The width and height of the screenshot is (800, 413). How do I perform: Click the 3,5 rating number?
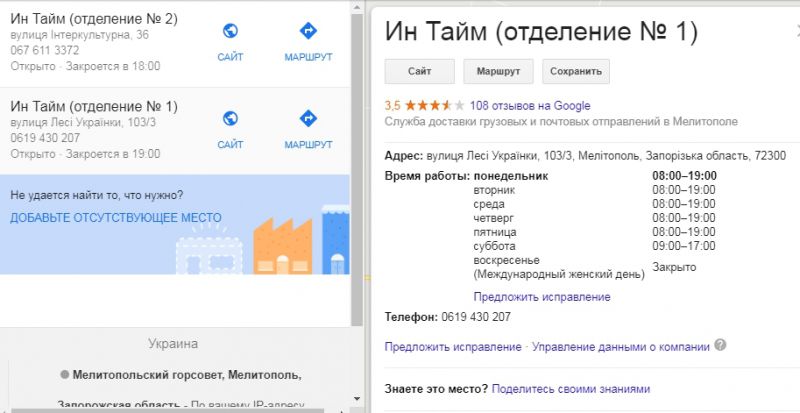392,106
